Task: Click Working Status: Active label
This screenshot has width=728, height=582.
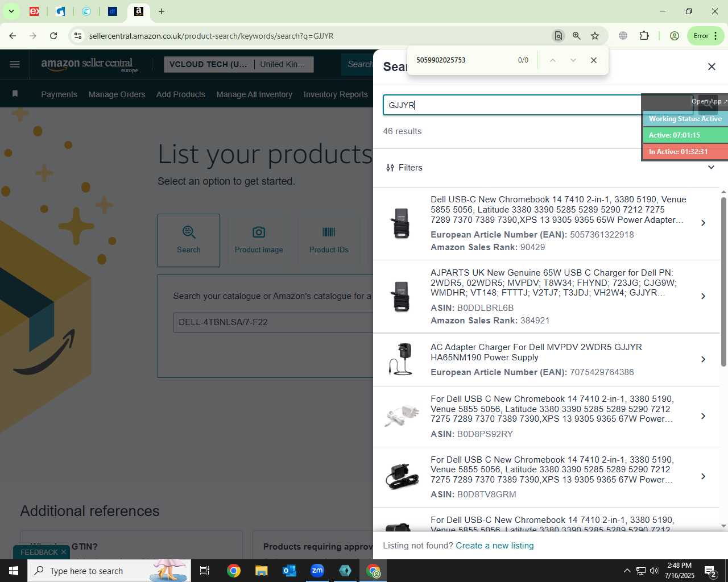Action: coord(685,119)
